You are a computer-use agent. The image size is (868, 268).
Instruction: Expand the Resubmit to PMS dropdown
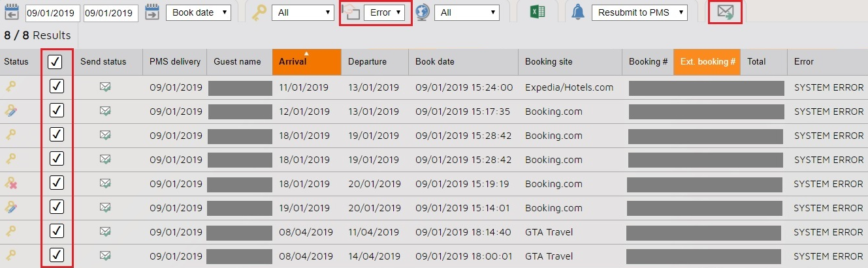click(x=640, y=12)
